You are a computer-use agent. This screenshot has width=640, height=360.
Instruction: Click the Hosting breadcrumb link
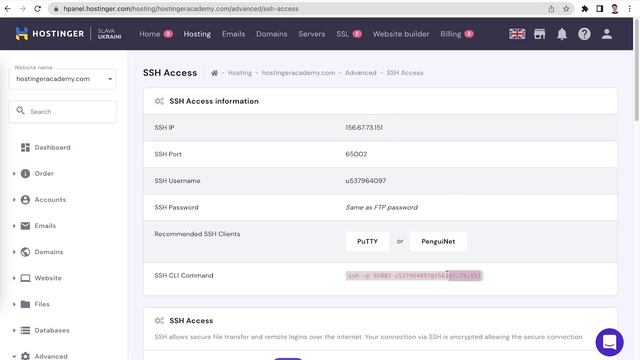[x=240, y=73]
